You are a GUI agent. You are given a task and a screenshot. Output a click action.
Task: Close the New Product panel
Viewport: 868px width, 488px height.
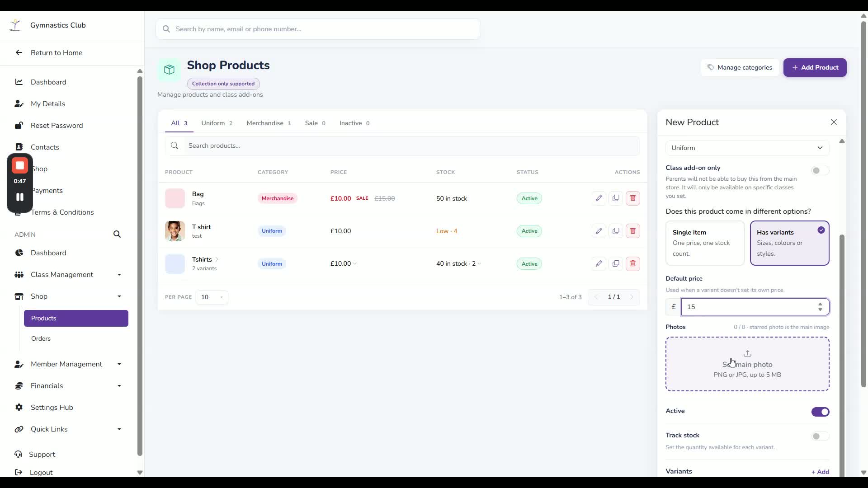pyautogui.click(x=834, y=122)
